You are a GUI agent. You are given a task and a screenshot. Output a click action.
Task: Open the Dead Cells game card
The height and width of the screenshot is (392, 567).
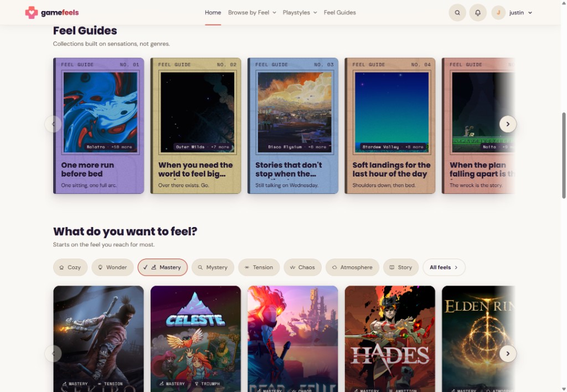pos(292,339)
